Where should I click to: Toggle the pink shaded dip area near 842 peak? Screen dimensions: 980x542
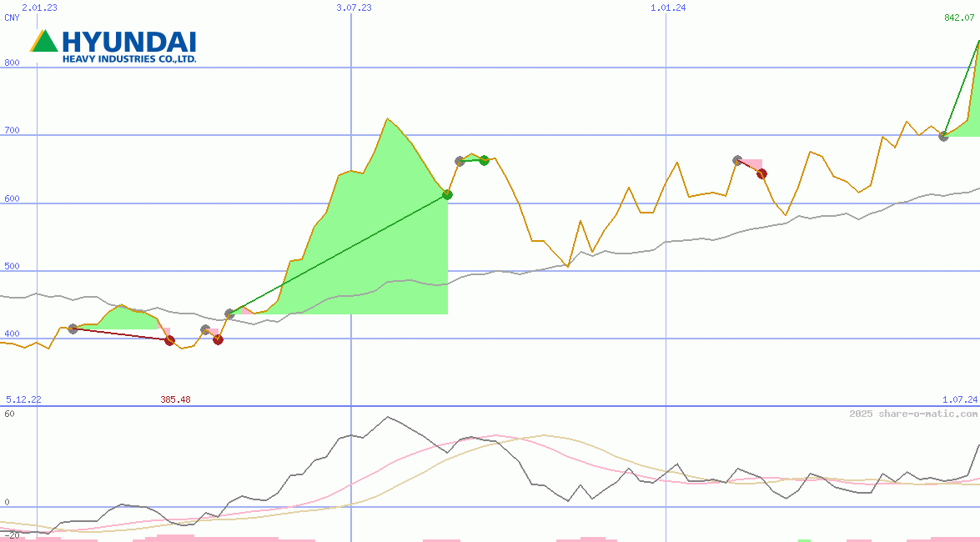749,163
